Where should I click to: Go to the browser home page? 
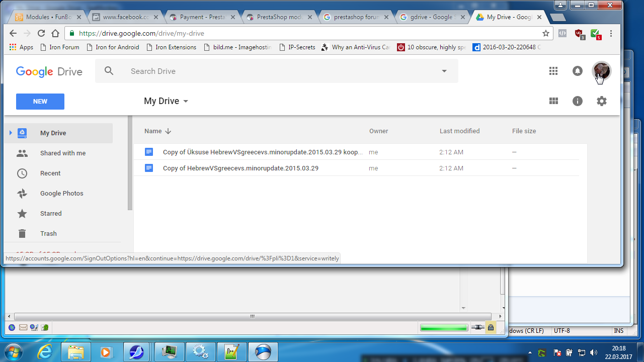55,33
